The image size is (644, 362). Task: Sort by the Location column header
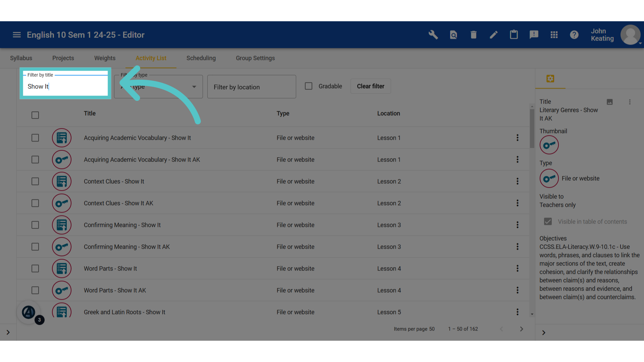[x=388, y=113]
